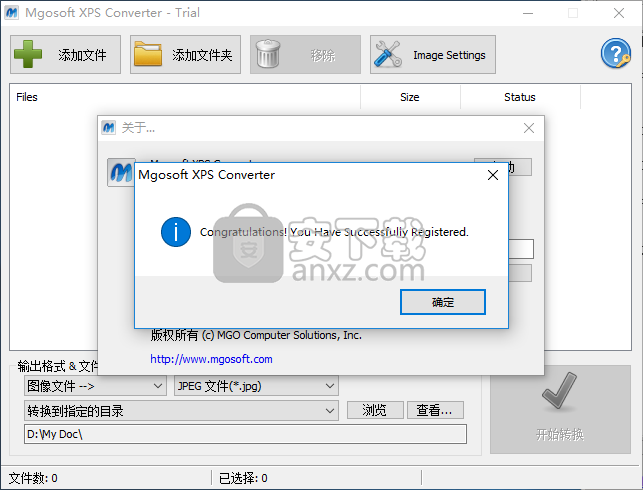Close the Mgosoft XPS Converter message box
The height and width of the screenshot is (490, 643).
tap(493, 175)
